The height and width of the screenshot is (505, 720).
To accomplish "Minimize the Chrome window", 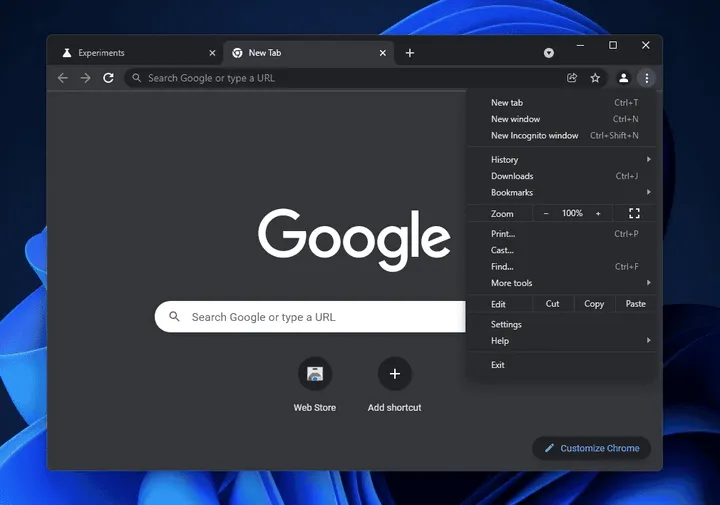I will [x=580, y=45].
